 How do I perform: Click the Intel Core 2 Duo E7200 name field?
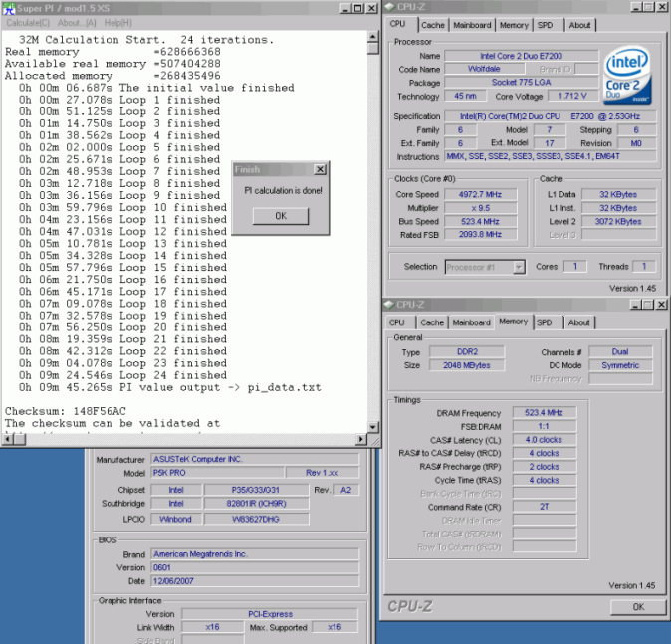click(x=521, y=56)
